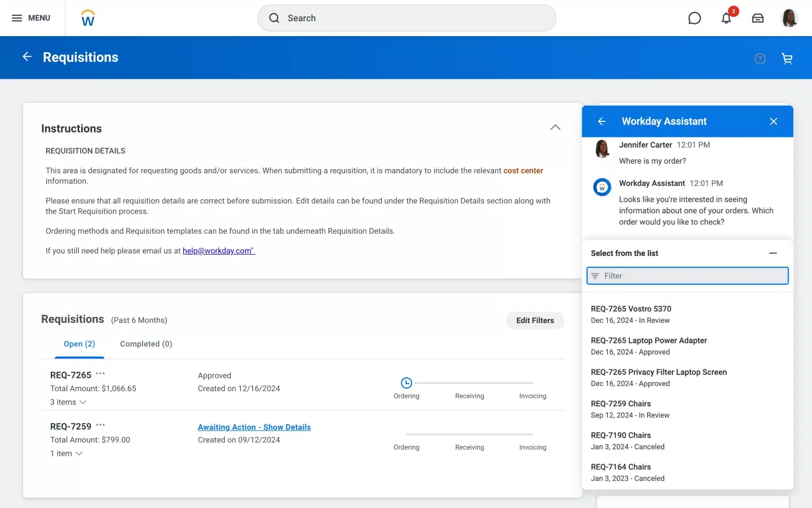
Task: Click the Workday logo icon
Action: click(x=87, y=18)
